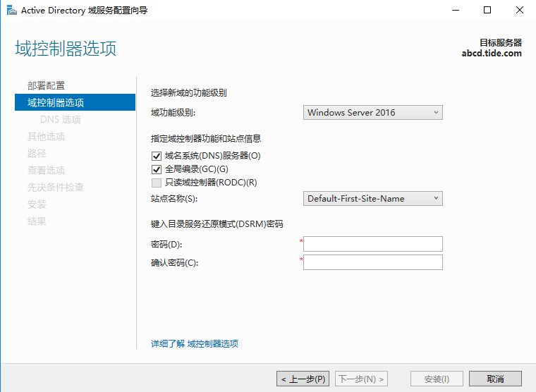This screenshot has width=536, height=392.
Task: Open the 详细了解 域控制器选项 link
Action: (x=195, y=344)
